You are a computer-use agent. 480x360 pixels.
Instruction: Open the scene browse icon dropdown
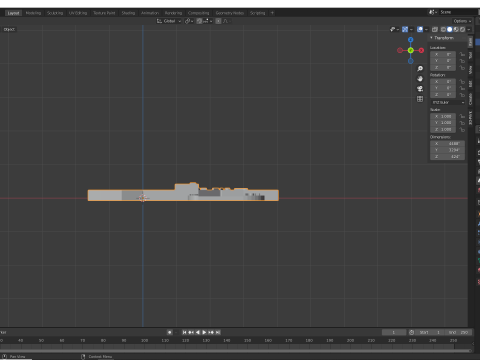tap(433, 12)
